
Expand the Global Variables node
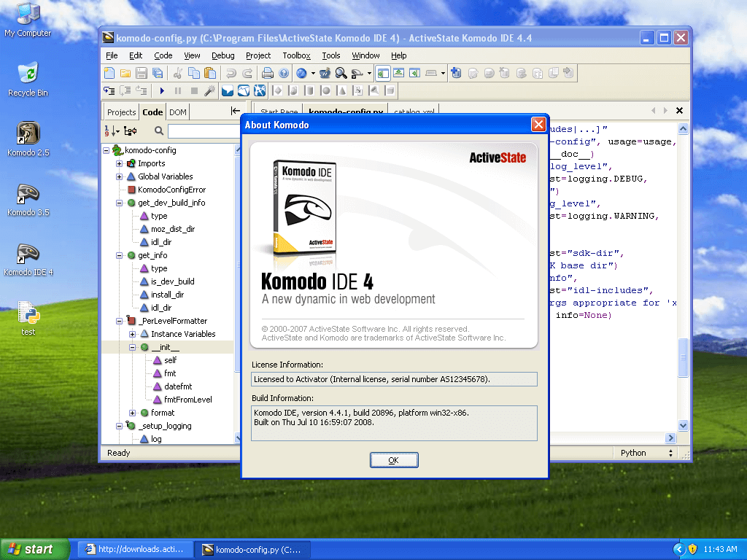coord(119,176)
